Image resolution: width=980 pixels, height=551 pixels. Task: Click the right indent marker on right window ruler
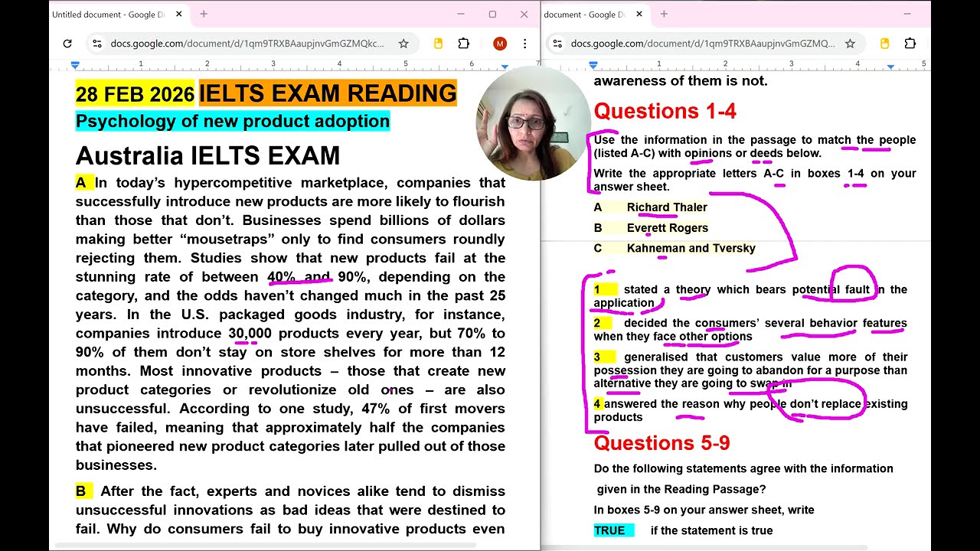pyautogui.click(x=890, y=67)
